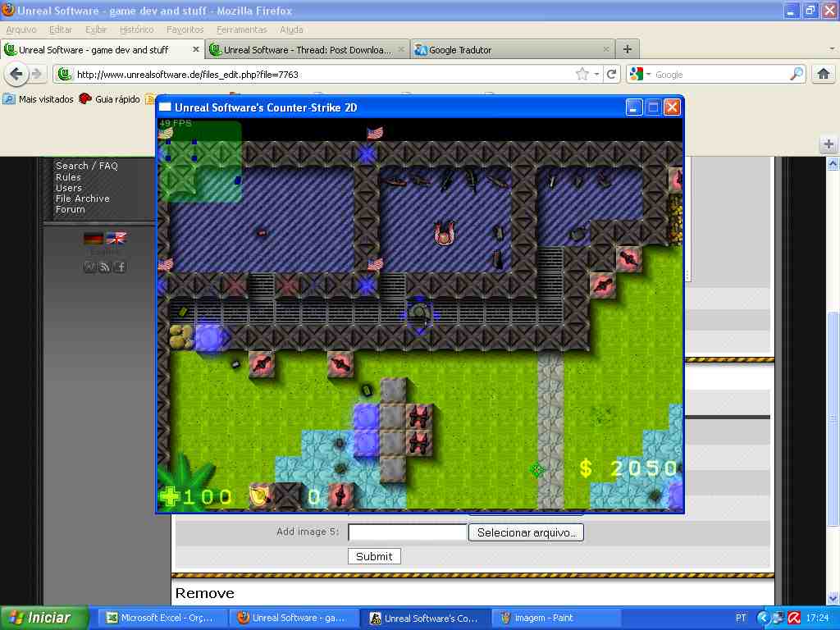Viewport: 840px width, 630px height.
Task: Click the green crosshair on the grass
Action: pyautogui.click(x=536, y=470)
